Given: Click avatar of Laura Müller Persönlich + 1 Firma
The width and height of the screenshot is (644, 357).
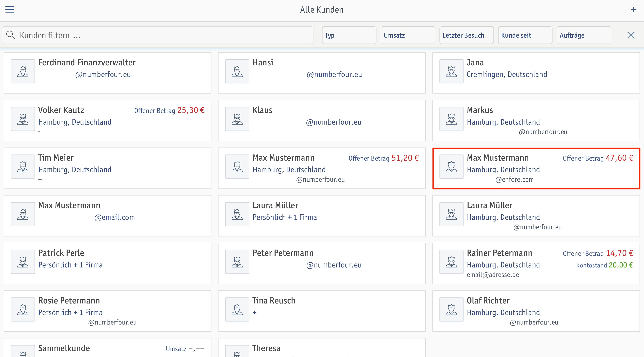Looking at the screenshot, I should (237, 214).
